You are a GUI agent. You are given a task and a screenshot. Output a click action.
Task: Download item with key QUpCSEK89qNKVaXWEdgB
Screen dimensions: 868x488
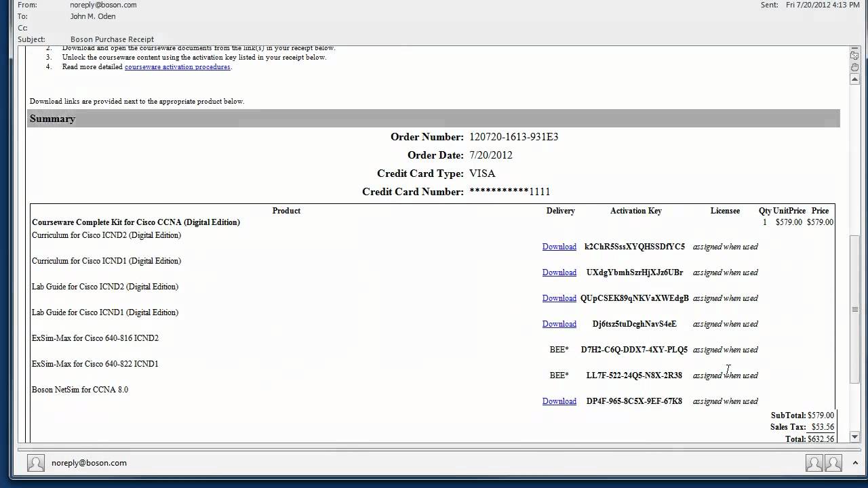[x=559, y=298]
